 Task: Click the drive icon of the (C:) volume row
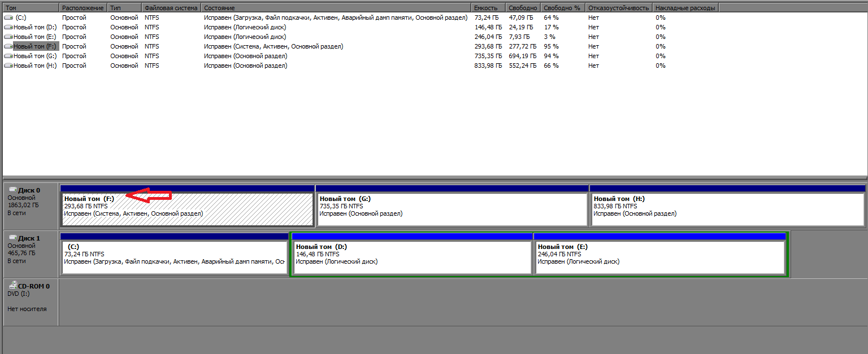(x=8, y=18)
